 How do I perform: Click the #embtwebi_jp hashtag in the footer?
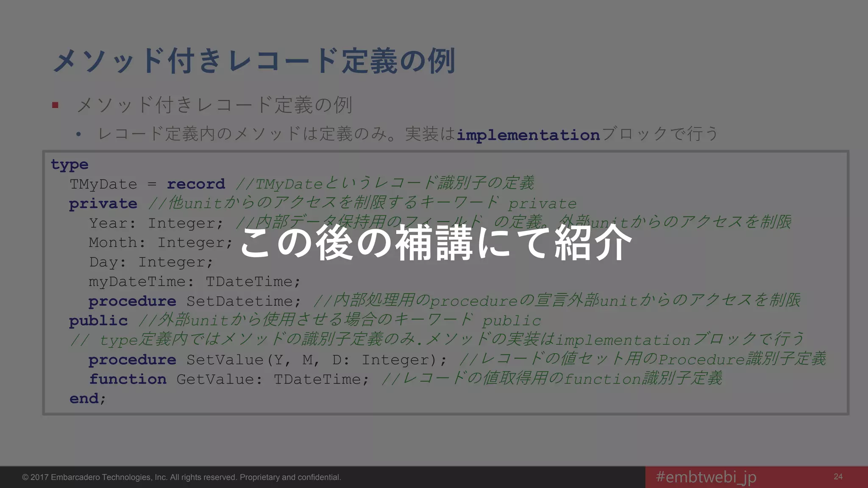point(706,477)
